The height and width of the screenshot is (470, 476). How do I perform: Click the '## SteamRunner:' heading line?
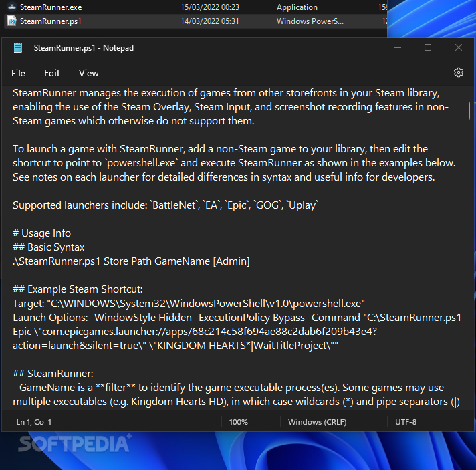53,374
